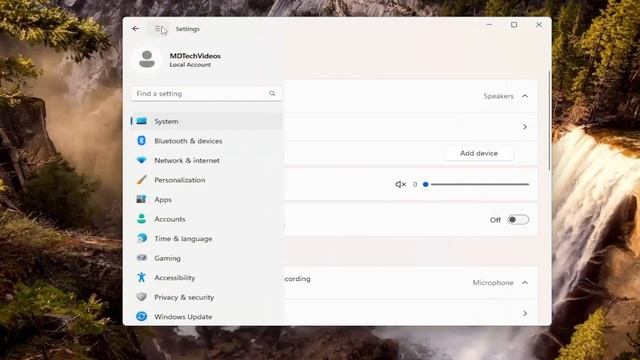640x360 pixels.
Task: Go to Network & internet
Action: 207,160
